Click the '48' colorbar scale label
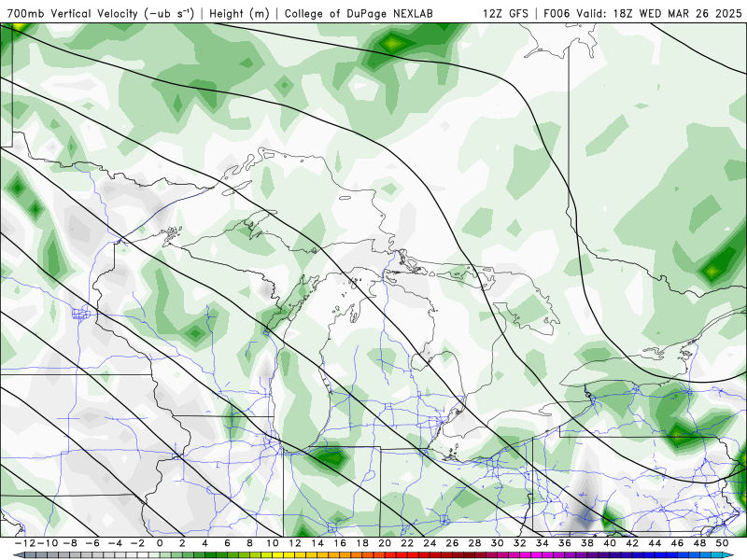The height and width of the screenshot is (560, 747). pos(699,543)
